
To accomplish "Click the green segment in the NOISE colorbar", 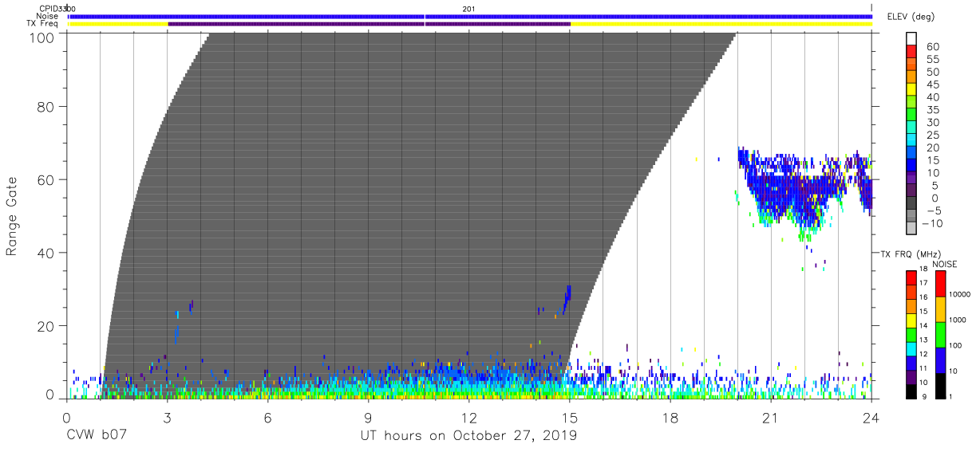I will pyautogui.click(x=939, y=335).
